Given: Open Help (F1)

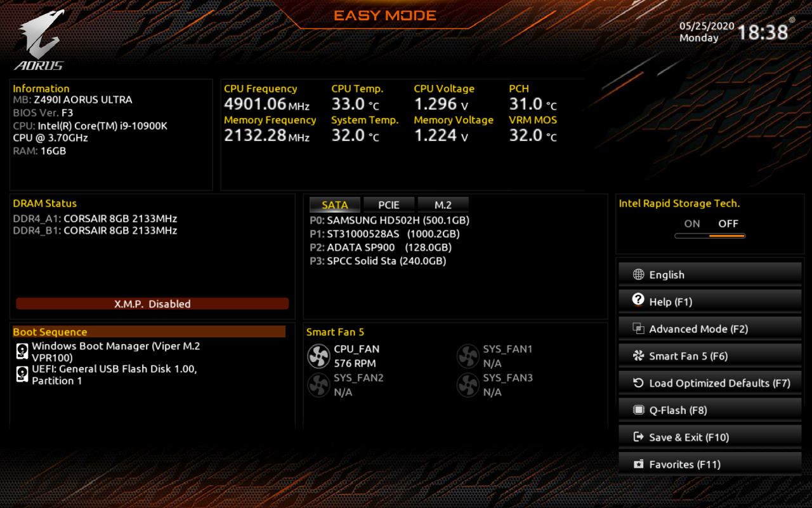Looking at the screenshot, I should click(710, 301).
